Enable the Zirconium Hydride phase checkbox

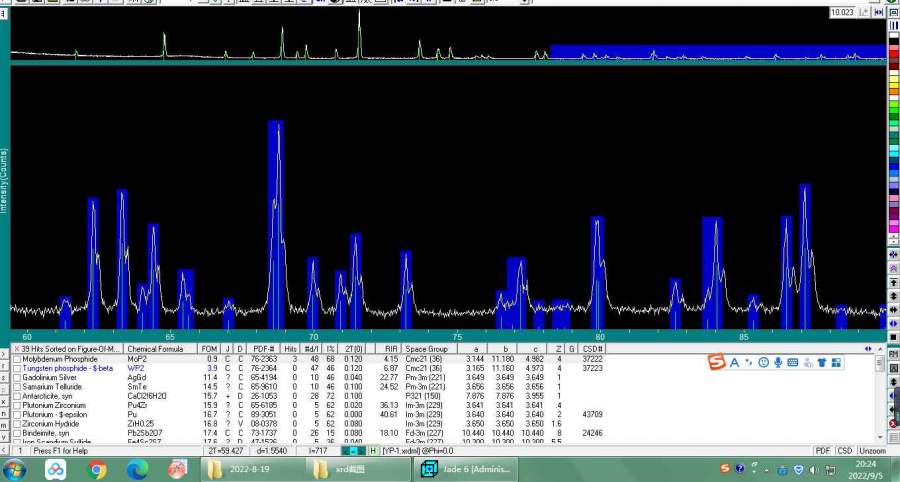pos(17,423)
